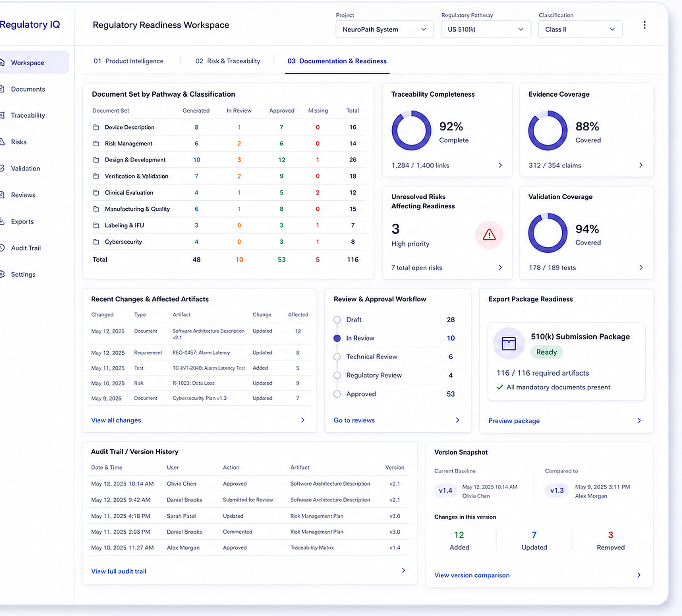The width and height of the screenshot is (682, 616).
Task: Click the 94% Validation Coverage ring
Action: 548,233
